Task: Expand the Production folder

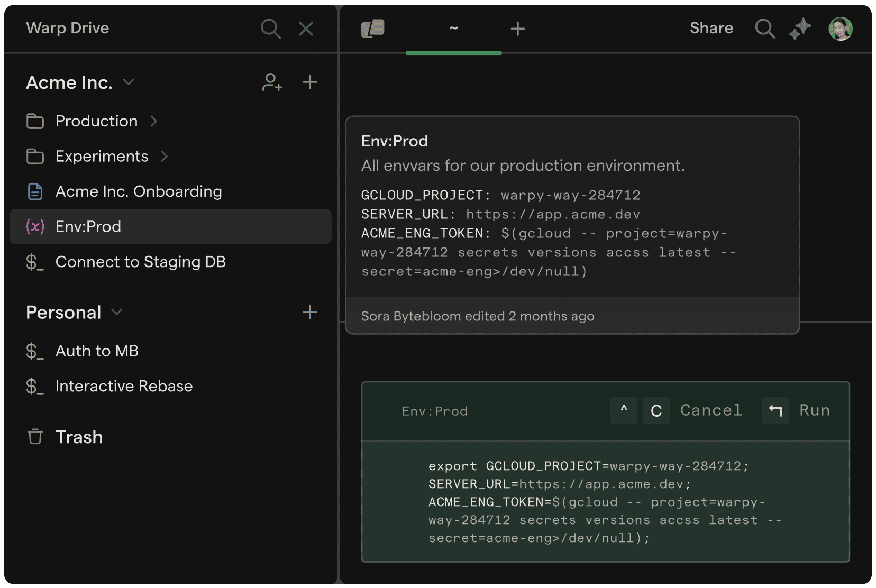Action: [154, 121]
